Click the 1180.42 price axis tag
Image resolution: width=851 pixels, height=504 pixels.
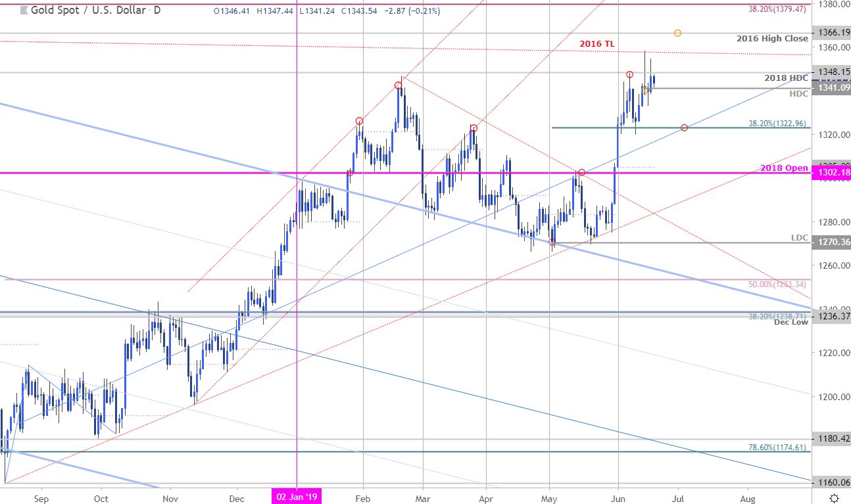pyautogui.click(x=831, y=438)
